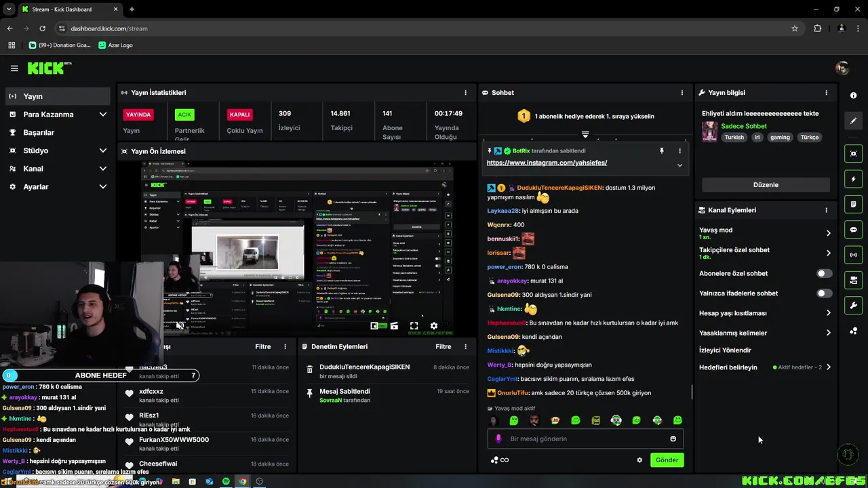
Task: Open Spotify from the taskbar
Action: pos(226,481)
